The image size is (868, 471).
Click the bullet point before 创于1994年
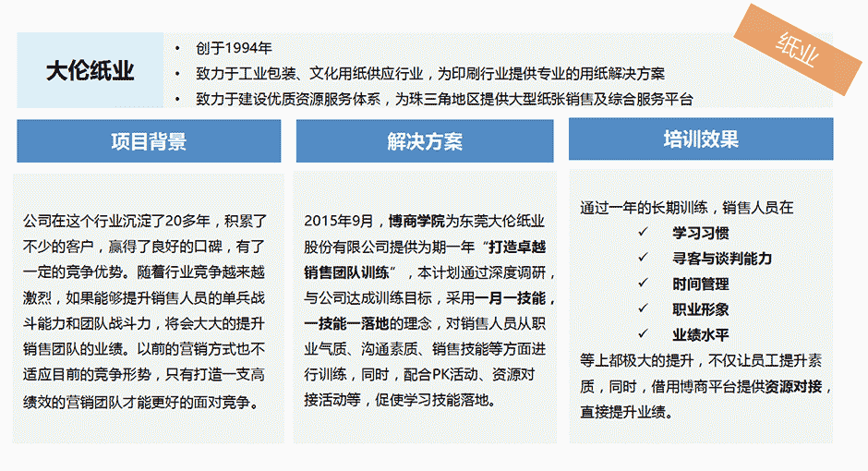[177, 48]
